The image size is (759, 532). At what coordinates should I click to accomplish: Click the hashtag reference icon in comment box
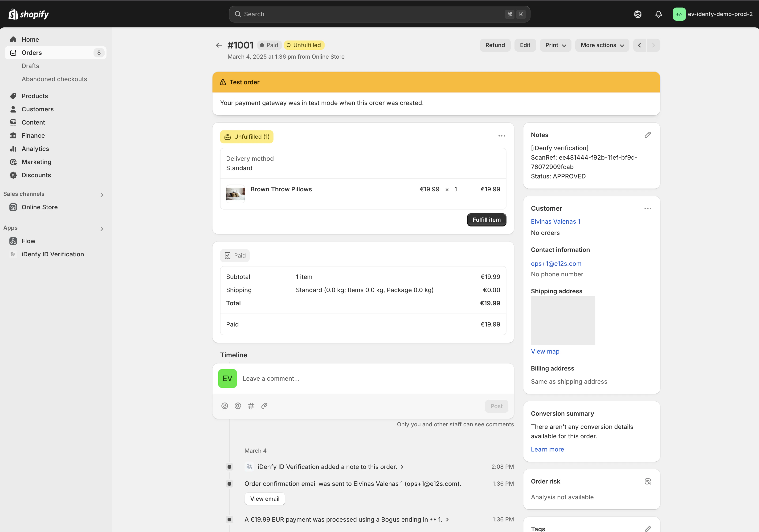(x=251, y=406)
